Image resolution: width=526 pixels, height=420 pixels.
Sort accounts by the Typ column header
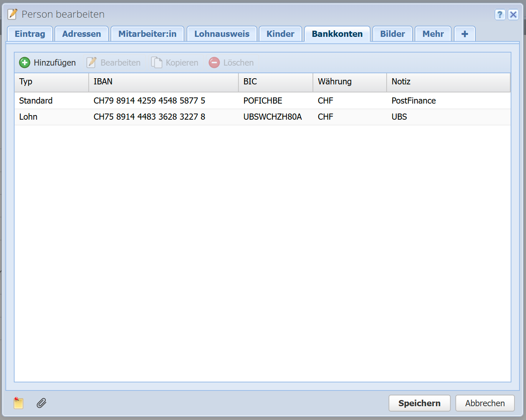click(51, 82)
